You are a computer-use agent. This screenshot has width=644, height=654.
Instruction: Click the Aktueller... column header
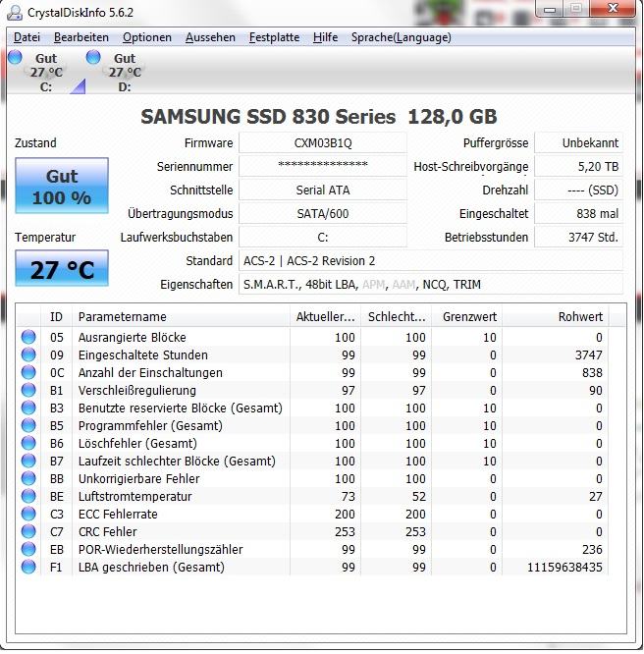[325, 316]
